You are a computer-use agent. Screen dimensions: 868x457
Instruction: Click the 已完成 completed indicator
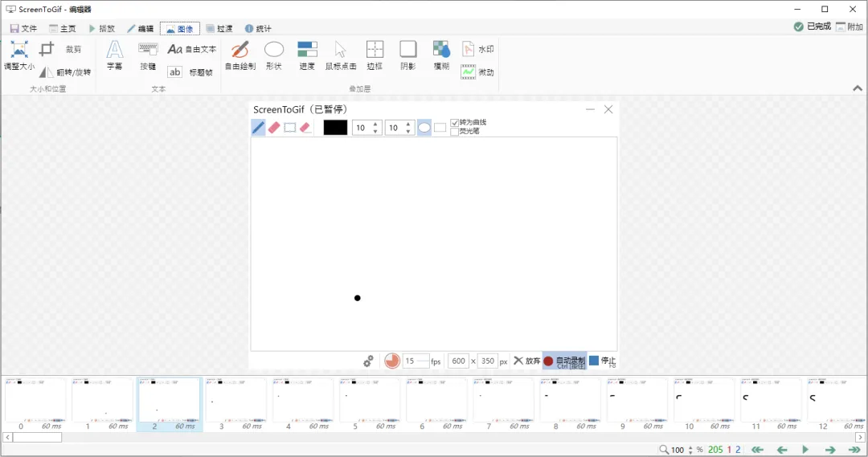point(812,27)
